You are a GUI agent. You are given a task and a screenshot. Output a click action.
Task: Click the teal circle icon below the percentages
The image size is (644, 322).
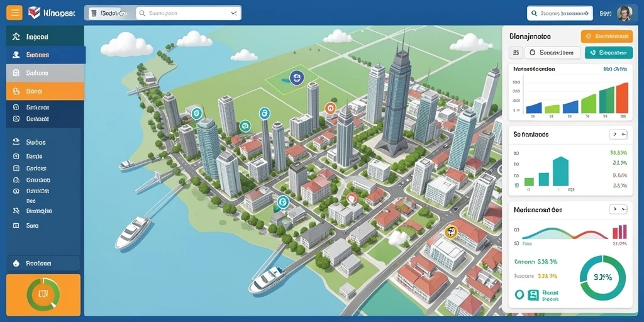pos(519,294)
